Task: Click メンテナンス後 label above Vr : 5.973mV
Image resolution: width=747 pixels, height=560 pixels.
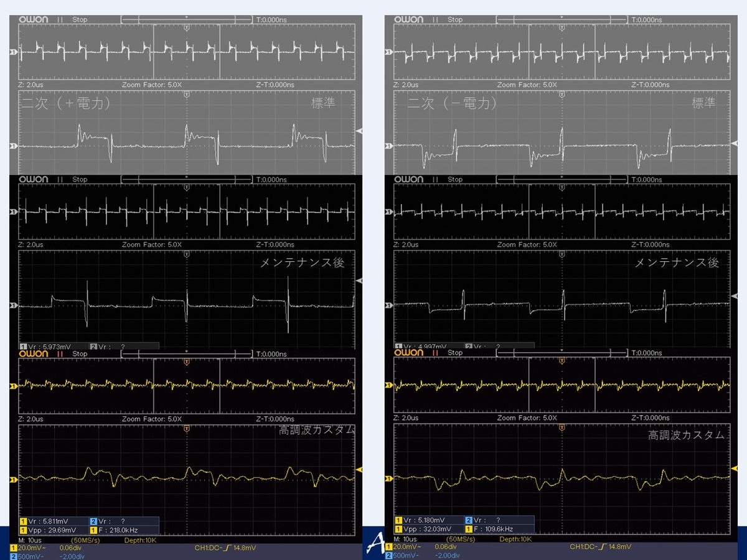Action: click(302, 263)
